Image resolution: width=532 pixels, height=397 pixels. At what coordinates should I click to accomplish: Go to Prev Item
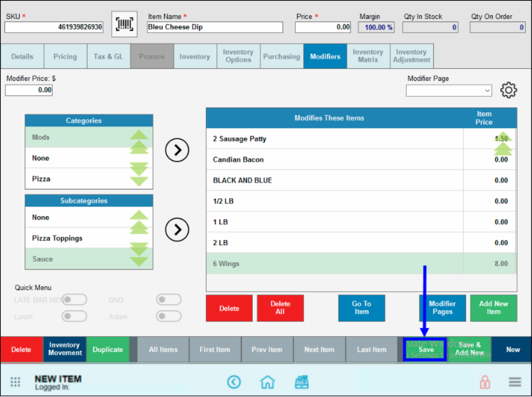(x=267, y=350)
